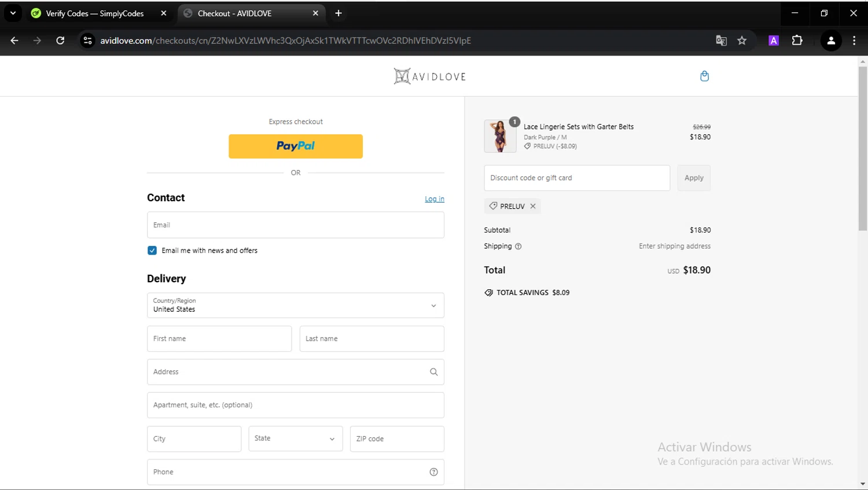The height and width of the screenshot is (490, 868).
Task: Focus the First name field
Action: (x=219, y=339)
